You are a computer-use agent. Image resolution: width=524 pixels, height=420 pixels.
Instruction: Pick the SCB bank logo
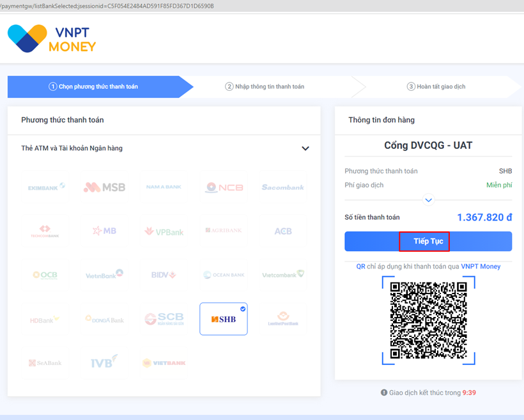(x=164, y=318)
